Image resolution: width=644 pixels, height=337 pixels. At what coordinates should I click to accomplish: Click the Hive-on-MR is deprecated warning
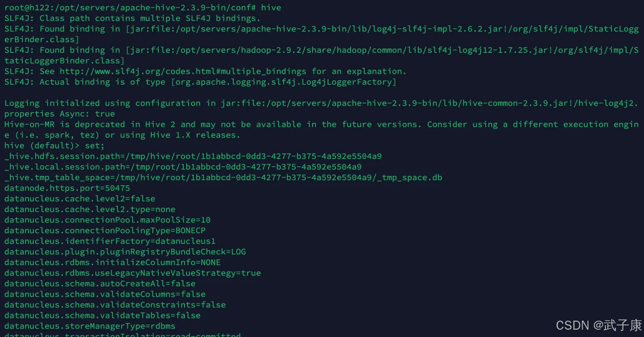click(x=321, y=130)
